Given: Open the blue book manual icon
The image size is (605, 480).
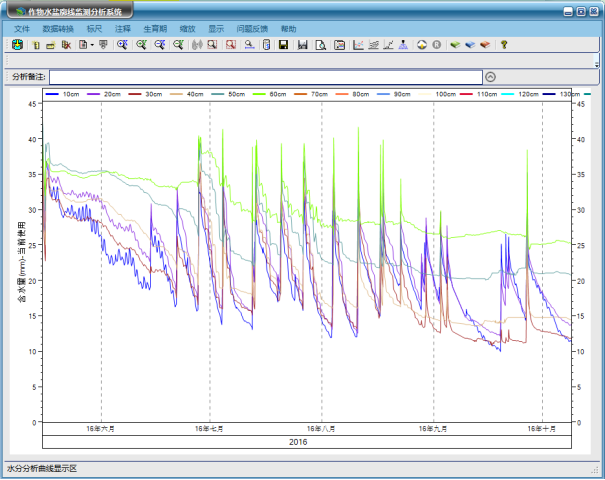Looking at the screenshot, I should [470, 45].
